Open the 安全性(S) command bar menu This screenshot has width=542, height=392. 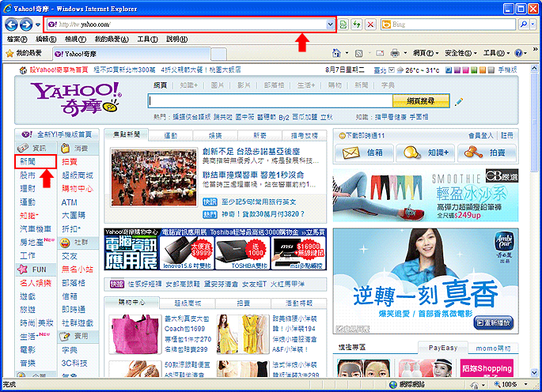click(x=461, y=53)
